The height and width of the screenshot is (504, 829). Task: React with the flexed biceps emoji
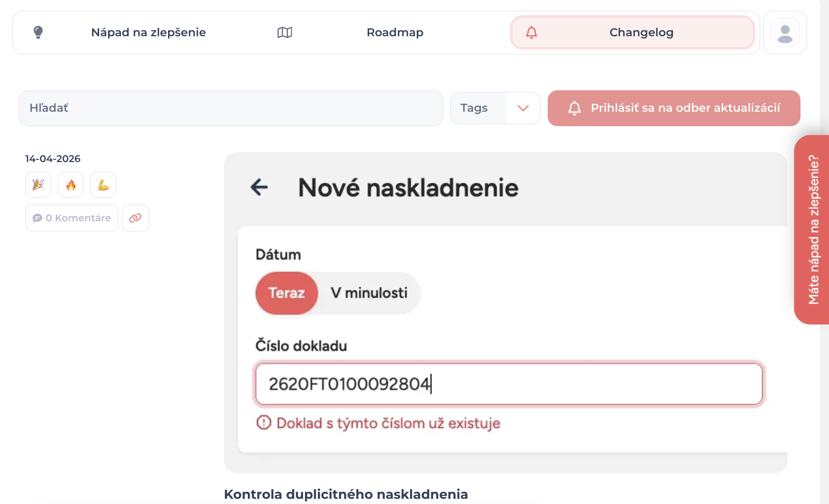[103, 185]
